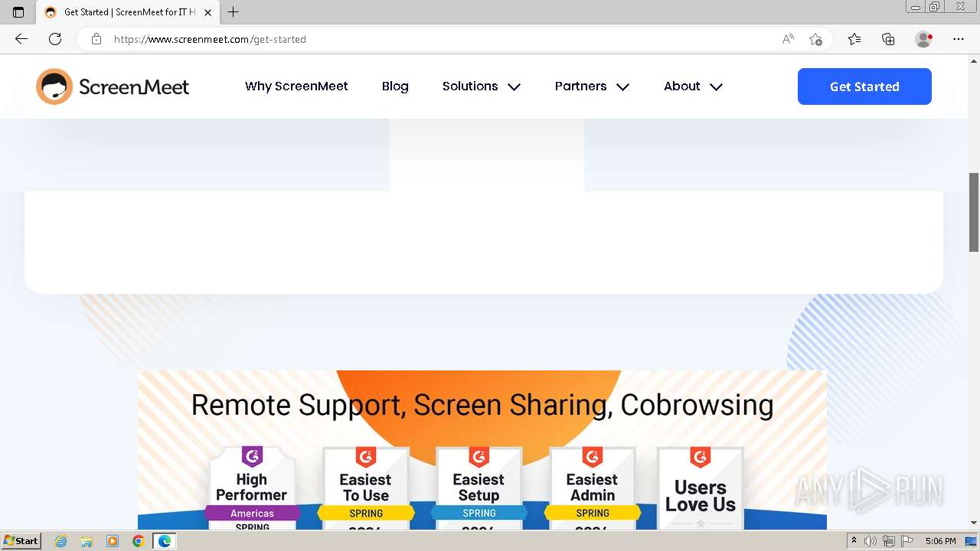
Task: Launch Google Chrome from the taskbar
Action: [138, 541]
